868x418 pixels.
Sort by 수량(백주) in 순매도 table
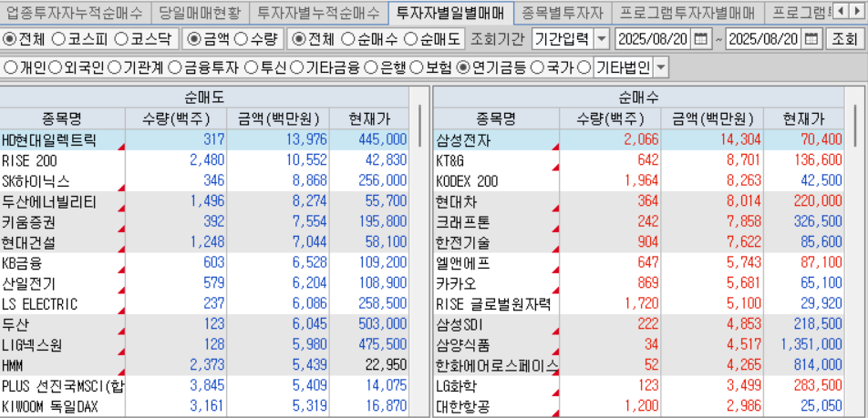[176, 118]
